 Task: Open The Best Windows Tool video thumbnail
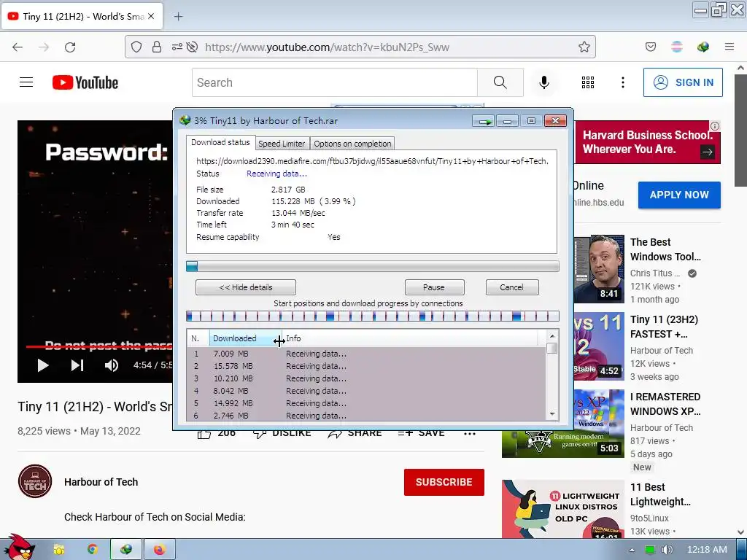point(599,268)
